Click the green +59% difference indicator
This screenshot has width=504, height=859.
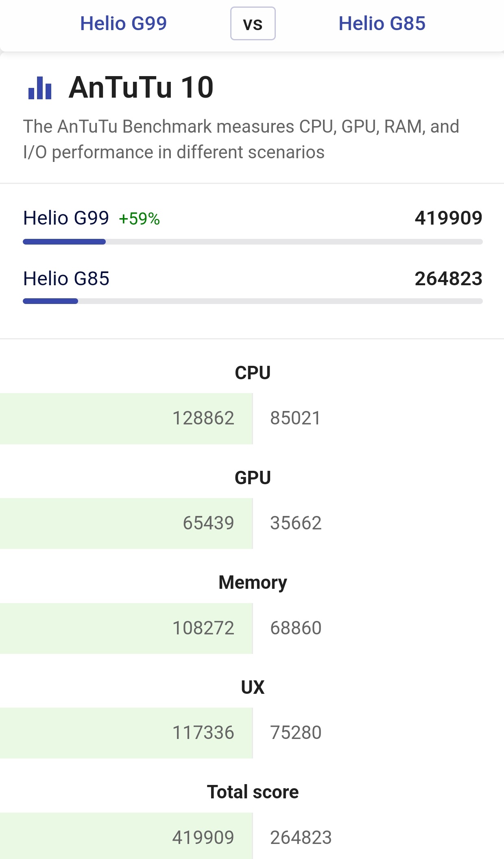pos(139,219)
